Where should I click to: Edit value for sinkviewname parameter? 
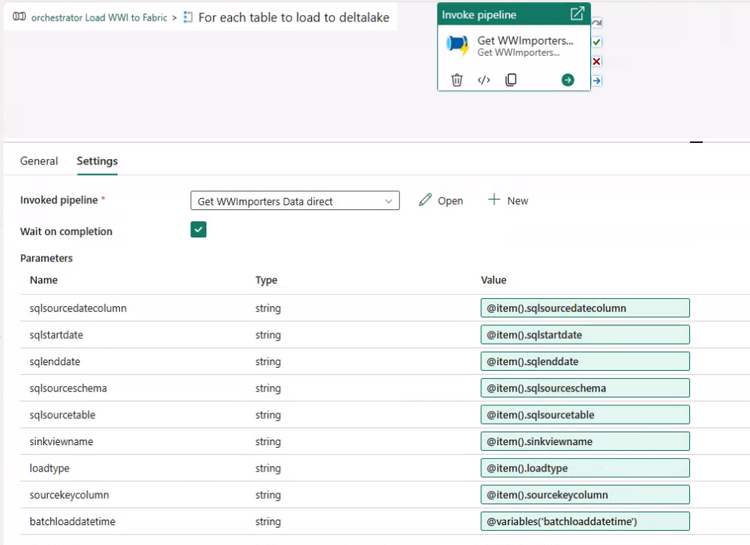pyautogui.click(x=585, y=441)
